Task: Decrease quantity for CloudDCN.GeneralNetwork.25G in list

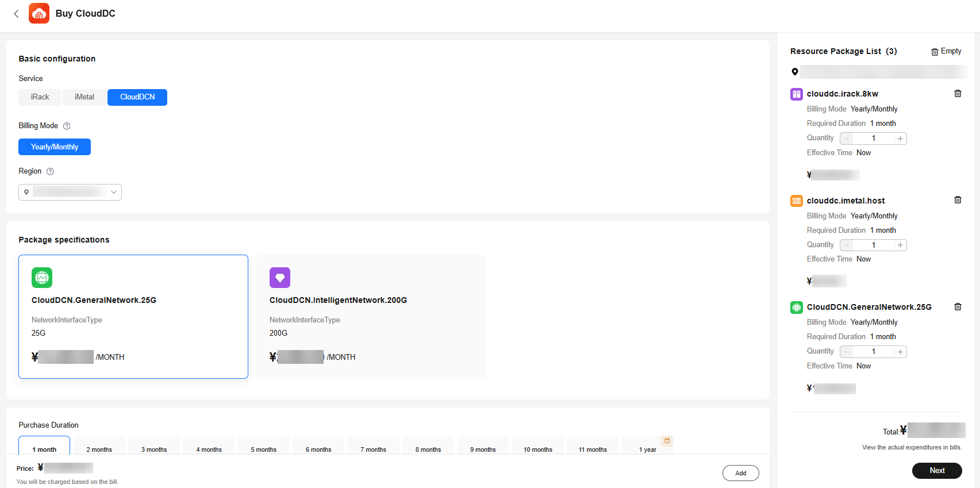Action: (847, 352)
